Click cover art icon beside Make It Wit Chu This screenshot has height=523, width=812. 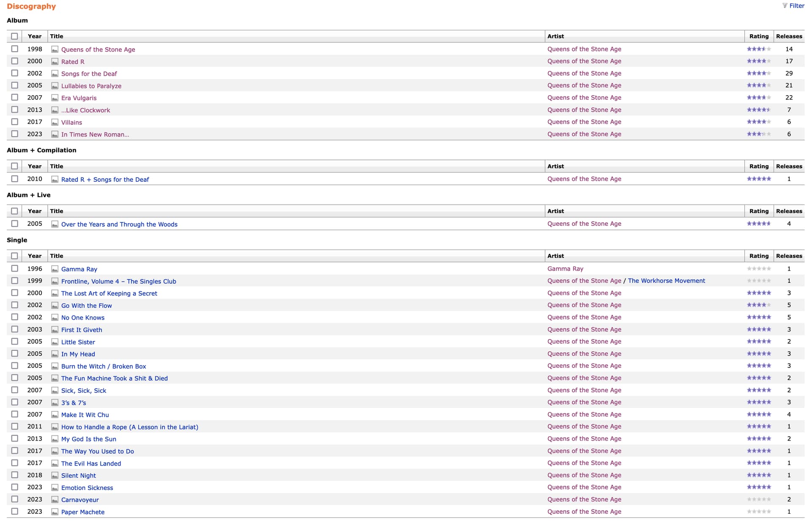[x=55, y=415]
